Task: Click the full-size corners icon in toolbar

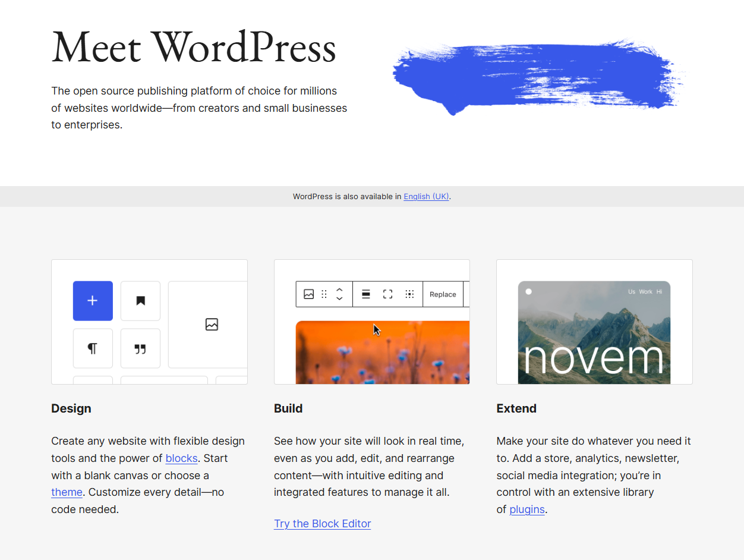Action: 387,294
